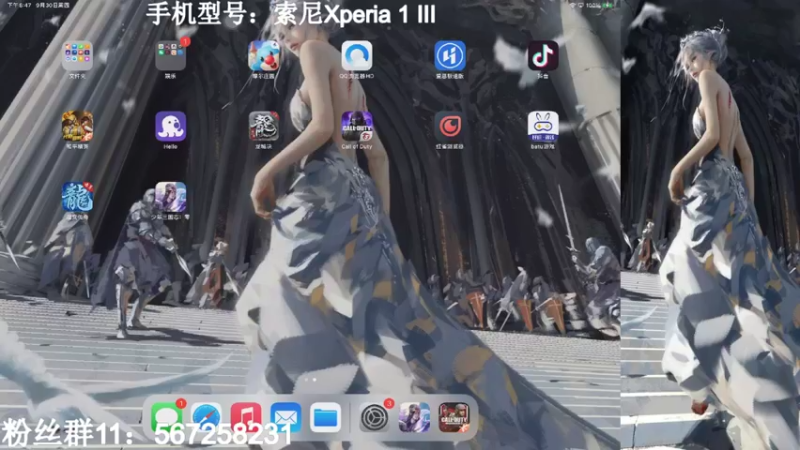Open the Files app in dock
The height and width of the screenshot is (450, 800).
click(x=326, y=417)
